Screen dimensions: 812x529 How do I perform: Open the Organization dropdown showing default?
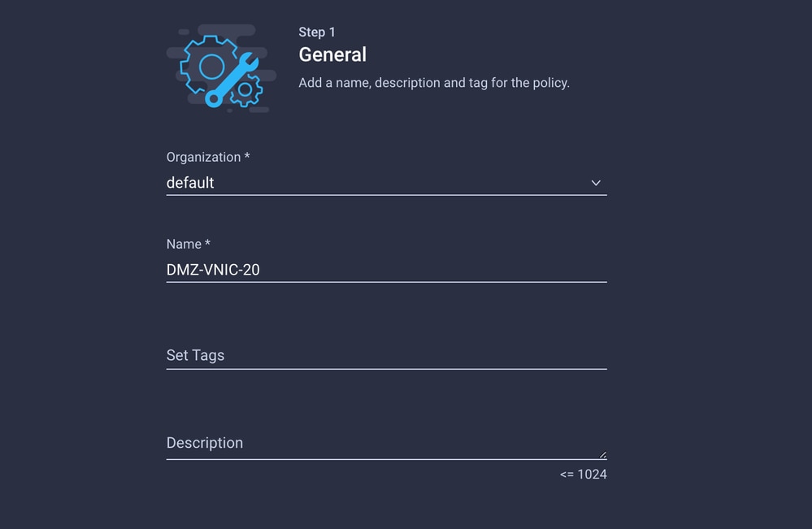(386, 183)
